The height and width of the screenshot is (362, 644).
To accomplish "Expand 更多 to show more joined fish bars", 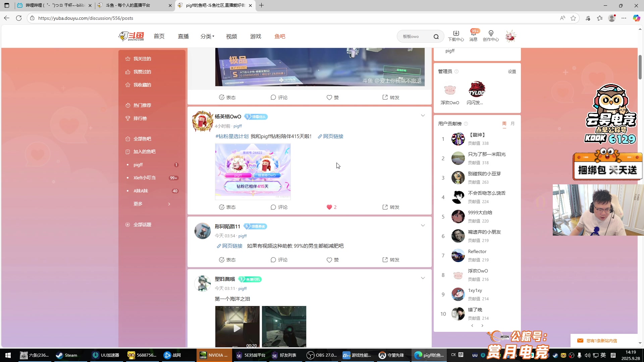I will pyautogui.click(x=138, y=203).
